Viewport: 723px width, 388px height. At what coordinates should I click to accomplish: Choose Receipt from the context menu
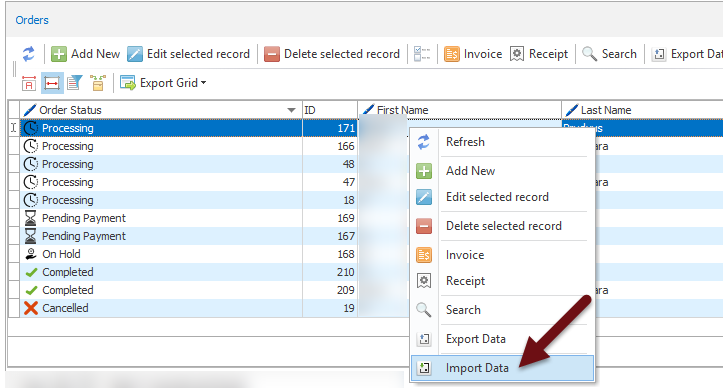(502, 281)
